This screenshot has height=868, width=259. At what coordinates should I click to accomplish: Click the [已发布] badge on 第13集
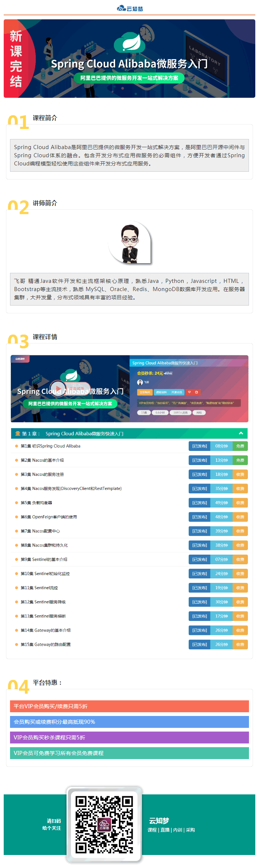pyautogui.click(x=200, y=616)
